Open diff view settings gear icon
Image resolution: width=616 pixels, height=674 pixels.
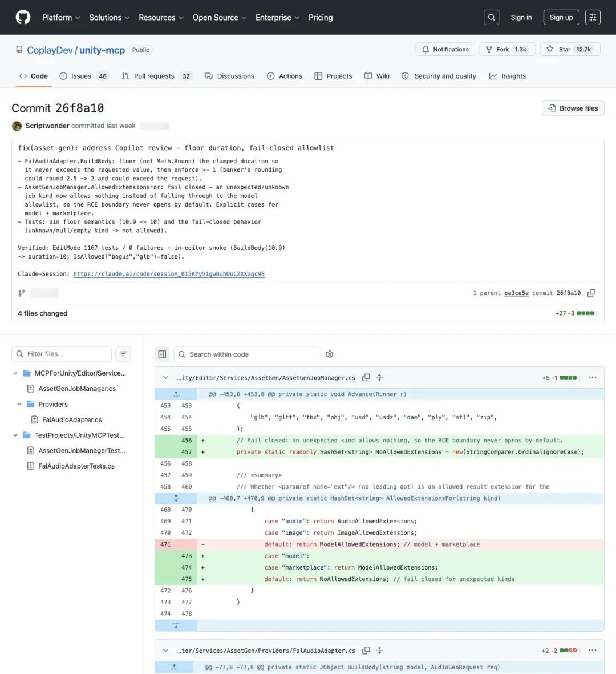coord(330,354)
